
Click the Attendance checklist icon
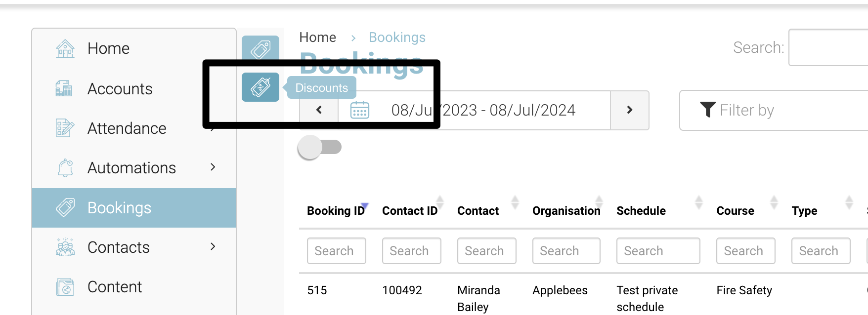pyautogui.click(x=65, y=128)
